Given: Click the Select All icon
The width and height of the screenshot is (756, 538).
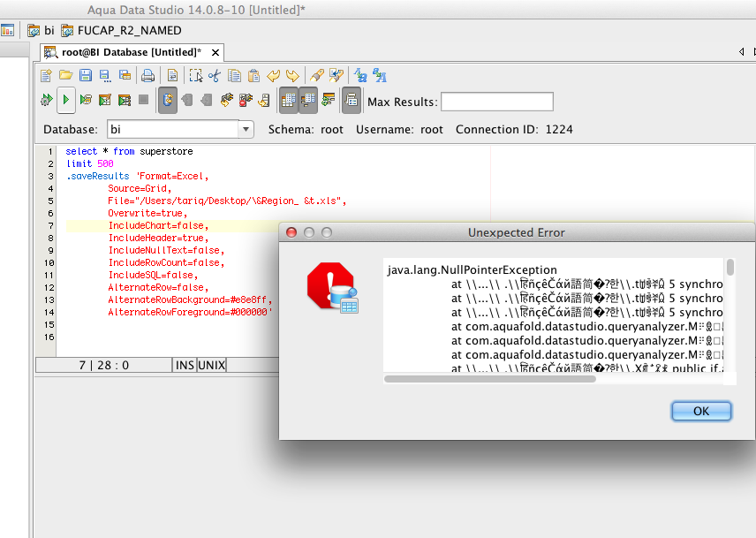Looking at the screenshot, I should click(196, 75).
